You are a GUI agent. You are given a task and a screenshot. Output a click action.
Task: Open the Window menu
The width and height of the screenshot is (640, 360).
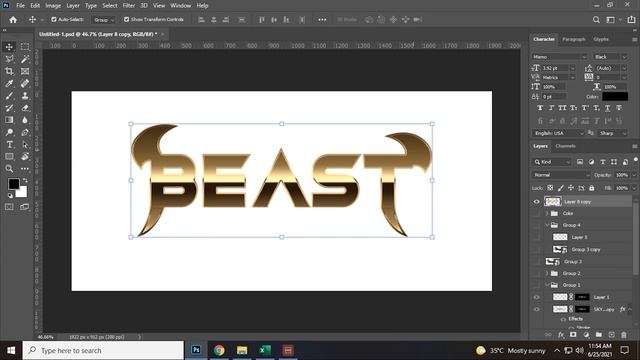[180, 6]
